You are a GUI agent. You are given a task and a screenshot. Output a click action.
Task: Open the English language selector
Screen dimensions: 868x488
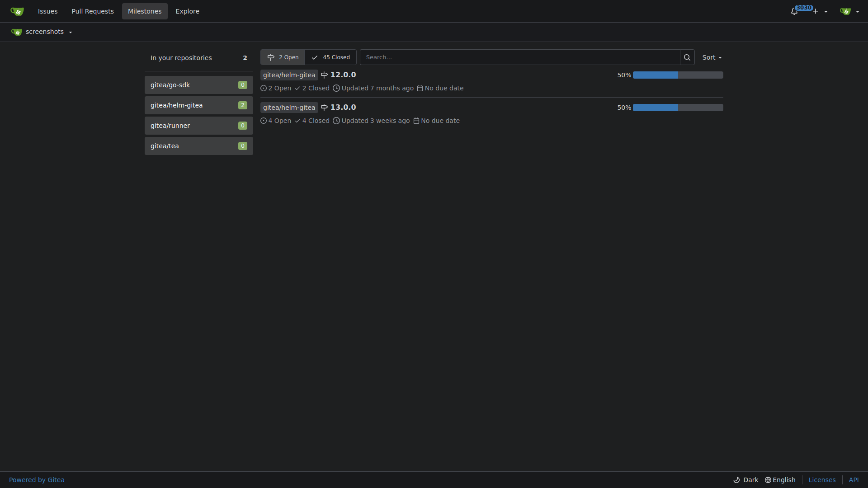[x=780, y=480]
